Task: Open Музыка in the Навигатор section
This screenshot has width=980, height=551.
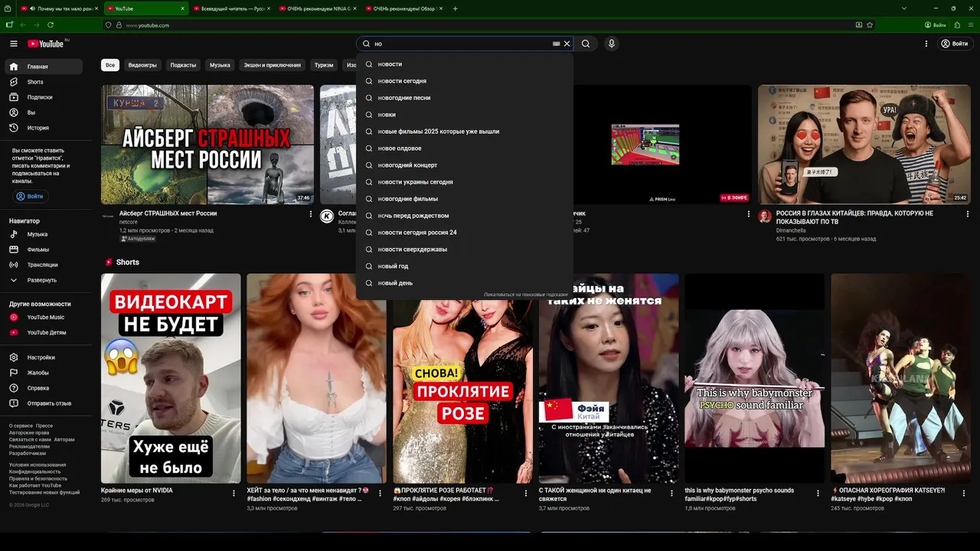Action: pos(43,234)
